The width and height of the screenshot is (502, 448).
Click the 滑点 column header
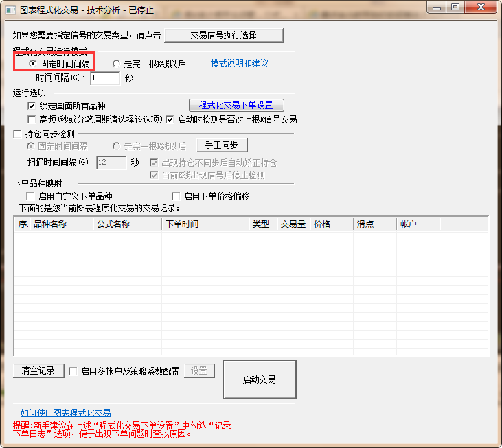[x=375, y=224]
